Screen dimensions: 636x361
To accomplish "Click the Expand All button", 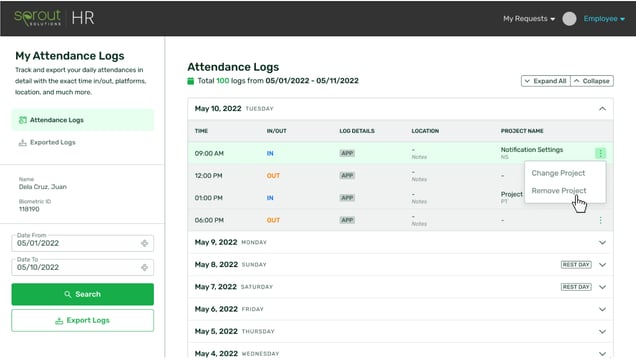I will 546,81.
